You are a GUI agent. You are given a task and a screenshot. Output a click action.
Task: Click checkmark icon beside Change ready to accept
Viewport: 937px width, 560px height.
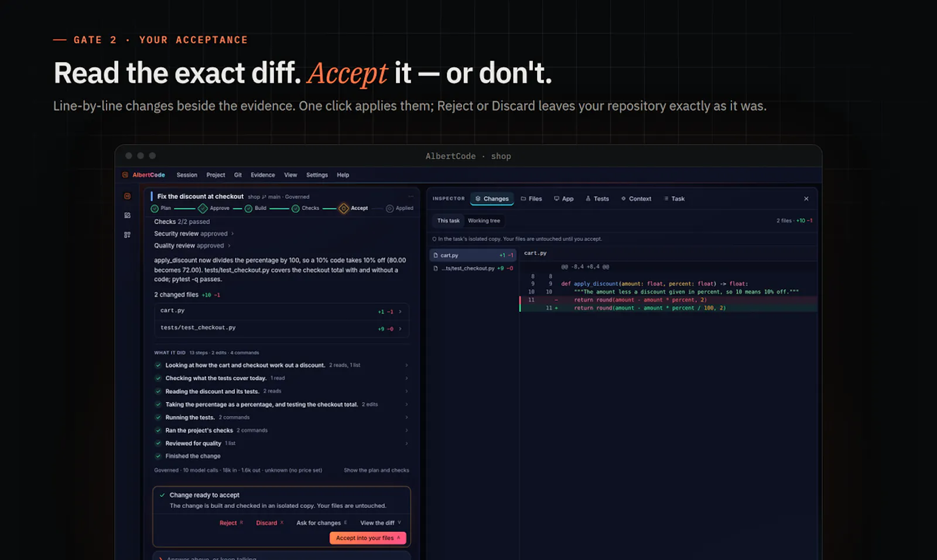[162, 495]
